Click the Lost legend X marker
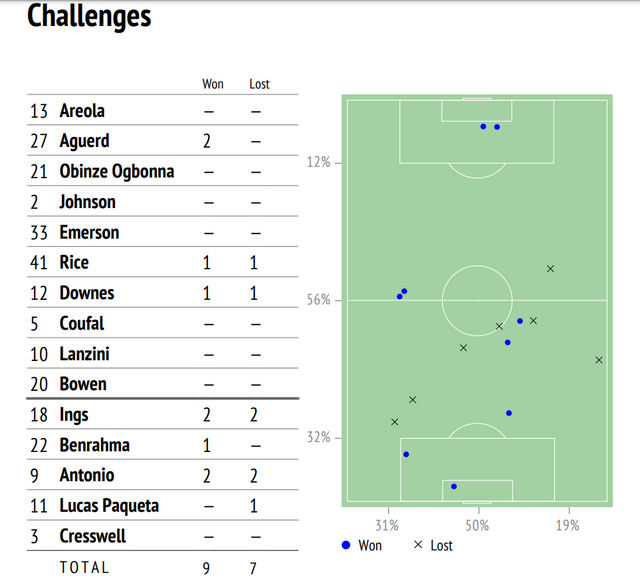 pos(418,545)
